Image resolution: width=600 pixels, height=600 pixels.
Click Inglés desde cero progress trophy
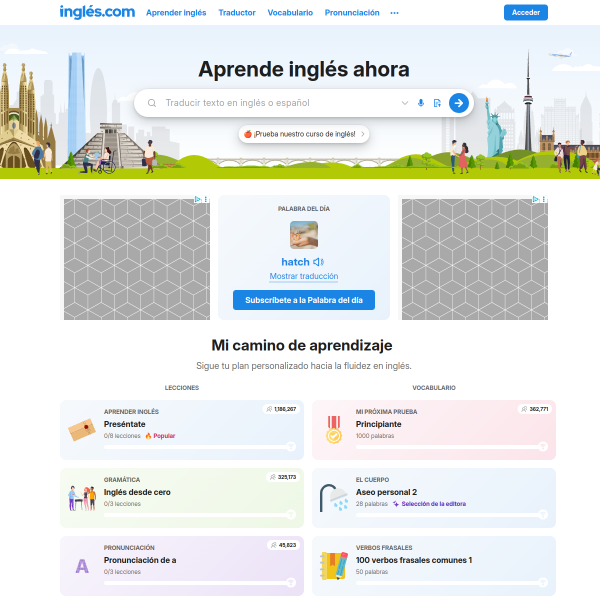click(x=291, y=515)
